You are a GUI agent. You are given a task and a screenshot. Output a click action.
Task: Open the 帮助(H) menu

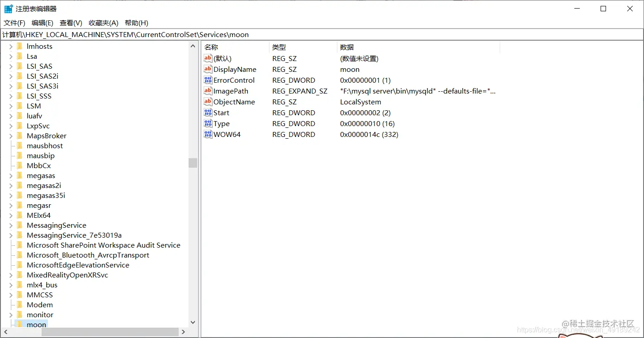coord(137,23)
